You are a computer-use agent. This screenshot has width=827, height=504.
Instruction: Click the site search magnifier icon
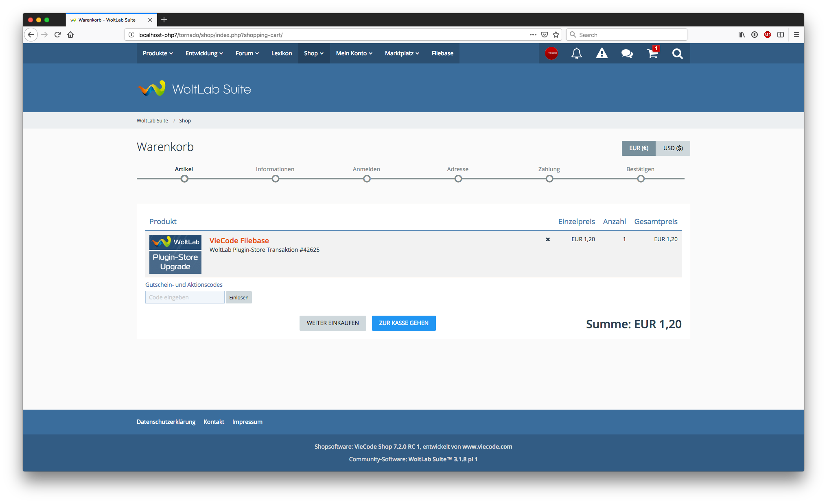click(x=677, y=53)
